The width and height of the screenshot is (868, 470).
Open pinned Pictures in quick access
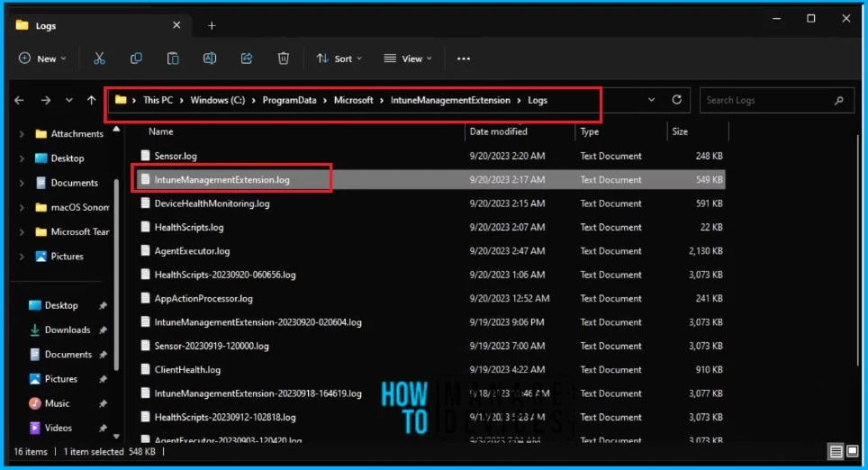pyautogui.click(x=61, y=379)
